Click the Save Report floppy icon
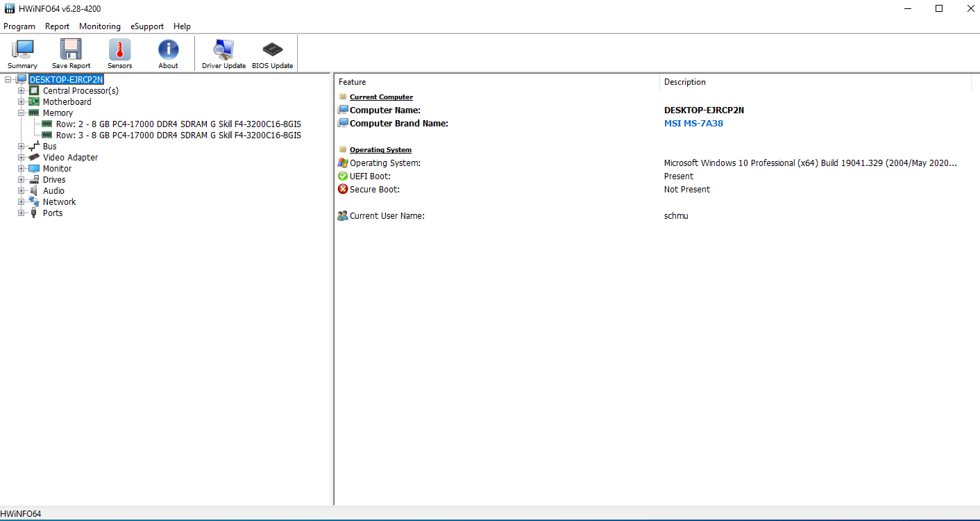The height and width of the screenshot is (521, 980). pos(71,49)
